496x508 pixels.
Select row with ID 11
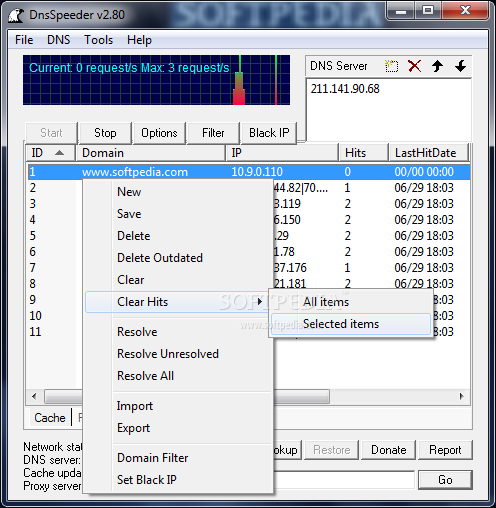pos(35,332)
